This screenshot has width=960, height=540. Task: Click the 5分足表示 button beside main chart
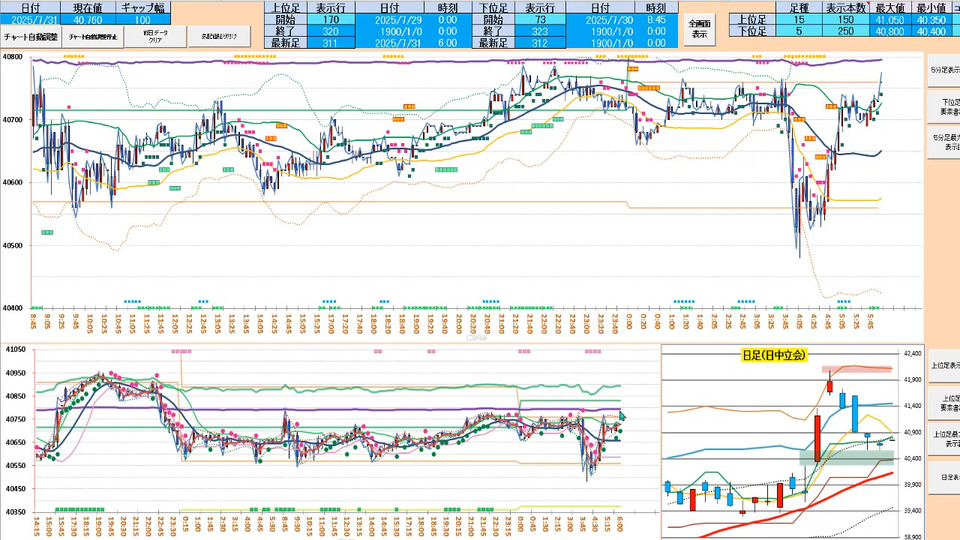click(943, 70)
